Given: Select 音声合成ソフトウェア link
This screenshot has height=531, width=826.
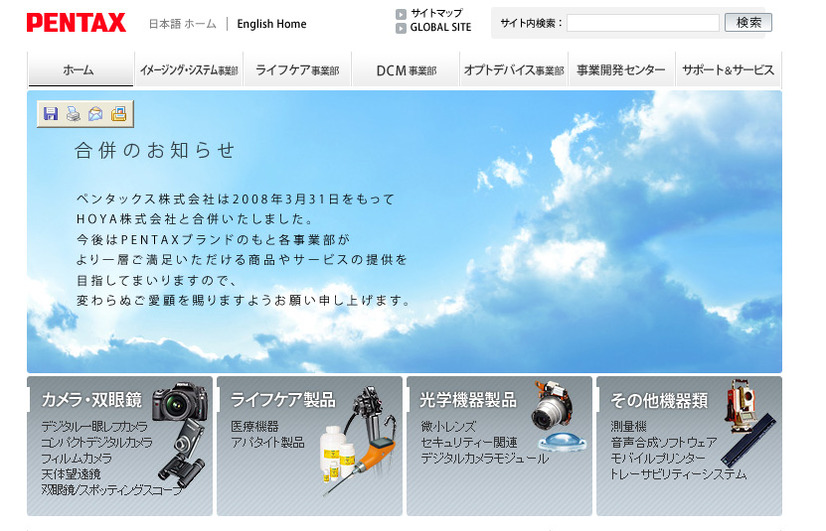Looking at the screenshot, I should point(664,442).
